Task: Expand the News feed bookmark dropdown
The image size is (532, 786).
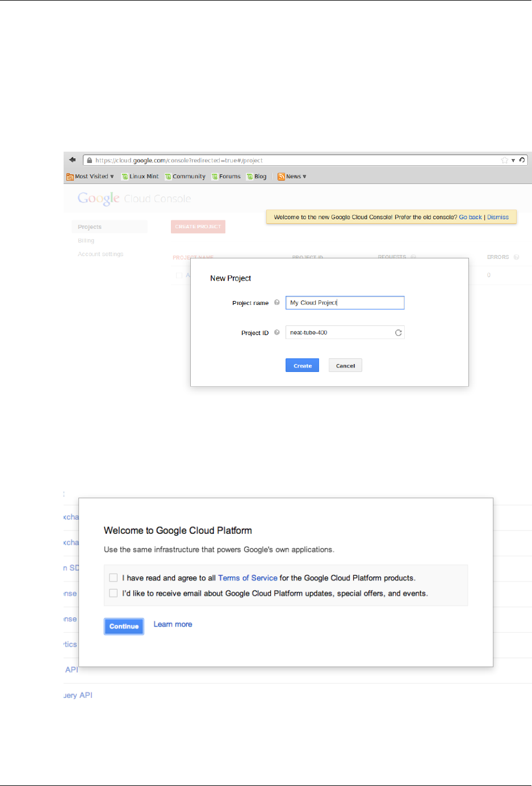Action: 292,177
